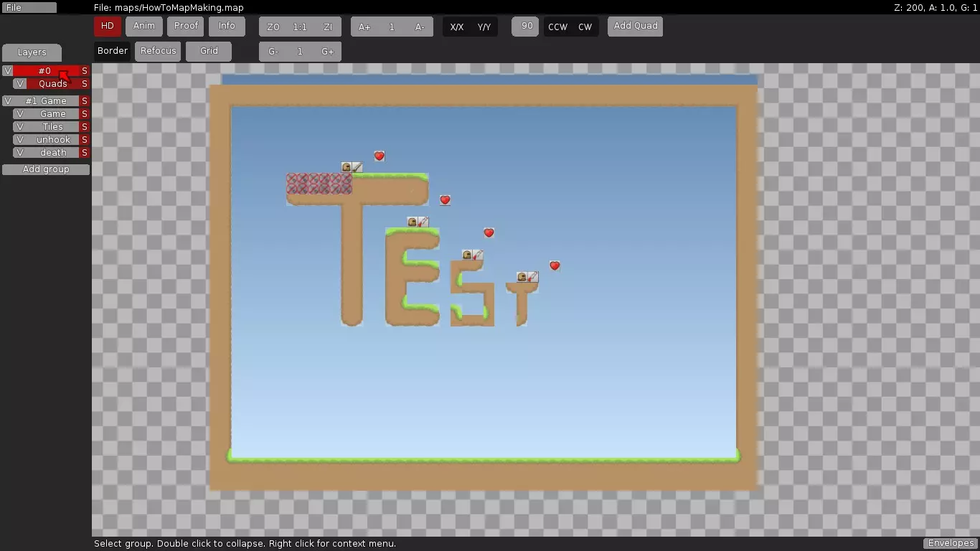Click the Add group button

(46, 169)
